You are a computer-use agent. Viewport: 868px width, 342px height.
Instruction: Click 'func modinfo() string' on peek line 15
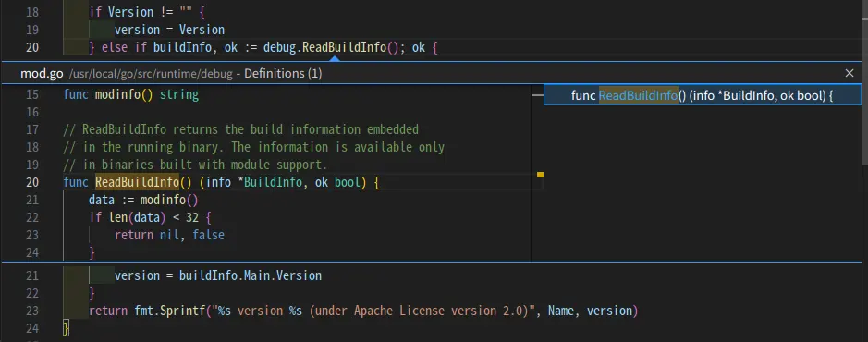point(130,94)
